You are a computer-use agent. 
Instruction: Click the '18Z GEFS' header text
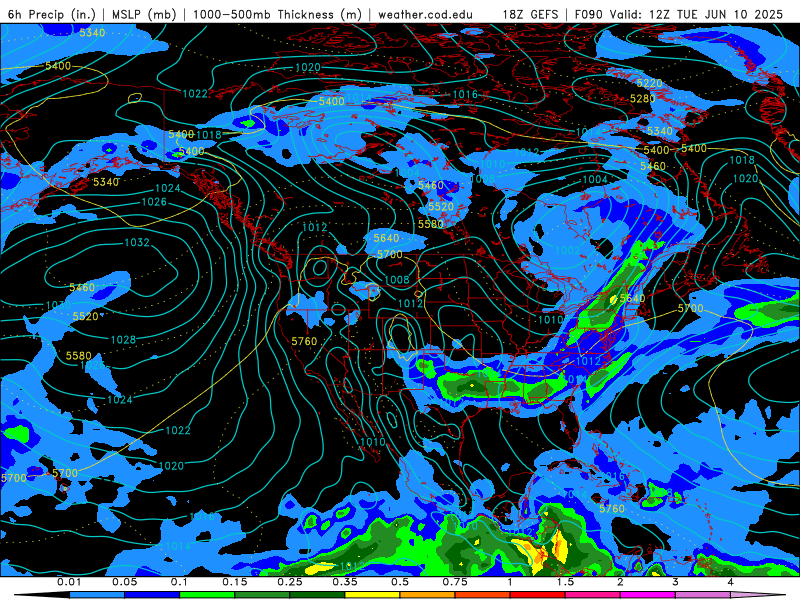pos(530,14)
